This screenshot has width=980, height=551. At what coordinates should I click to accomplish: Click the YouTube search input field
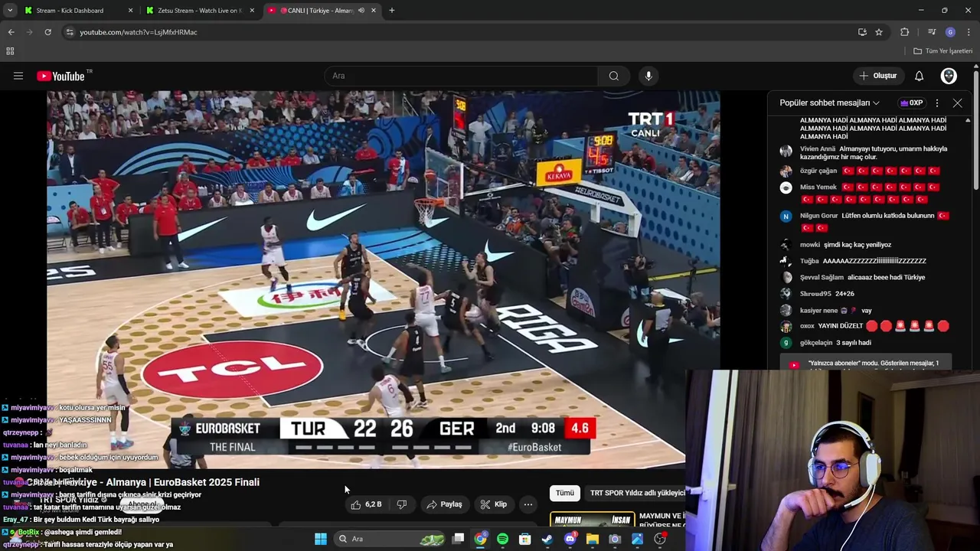tap(462, 76)
